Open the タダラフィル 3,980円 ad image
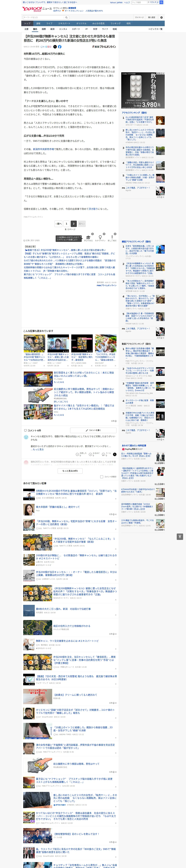The height and width of the screenshot is (868, 186). [x=143, y=90]
